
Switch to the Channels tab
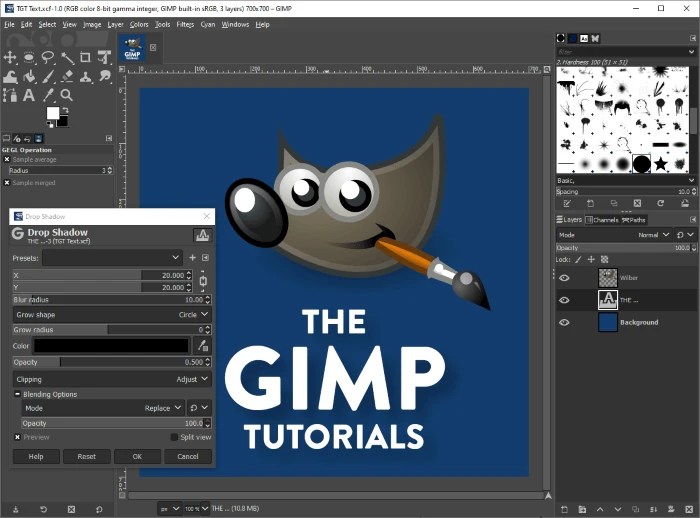(602, 220)
